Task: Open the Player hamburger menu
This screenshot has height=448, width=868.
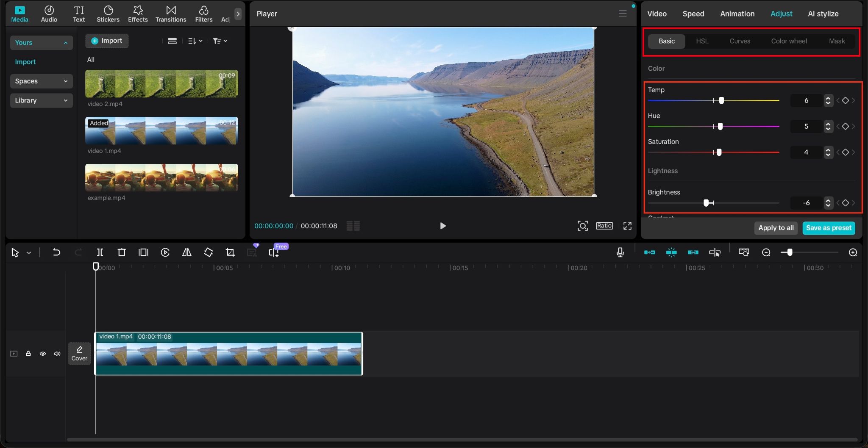Action: point(623,14)
